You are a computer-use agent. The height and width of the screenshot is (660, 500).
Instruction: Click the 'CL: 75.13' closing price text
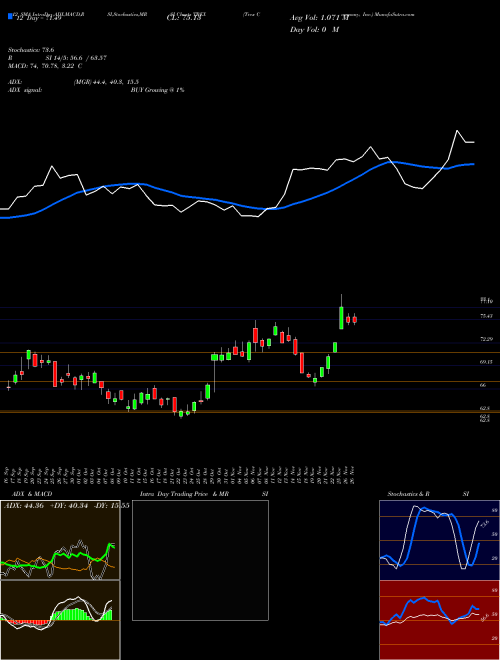pos(184,18)
